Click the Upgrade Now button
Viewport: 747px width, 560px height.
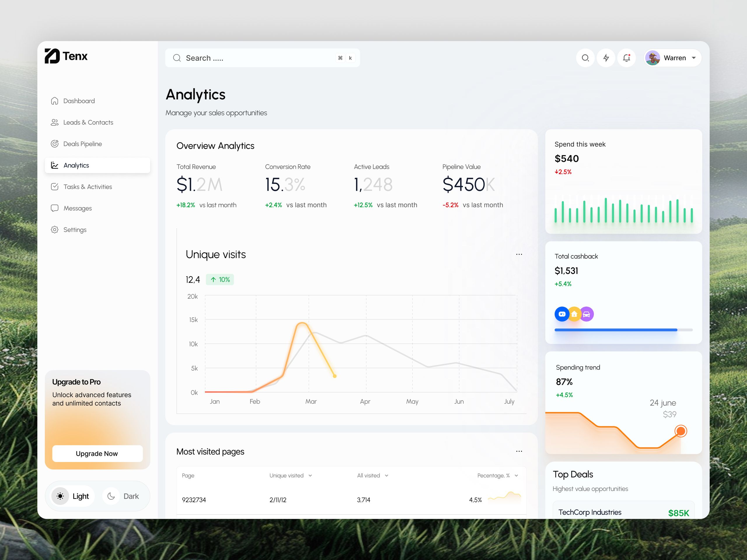pos(97,453)
